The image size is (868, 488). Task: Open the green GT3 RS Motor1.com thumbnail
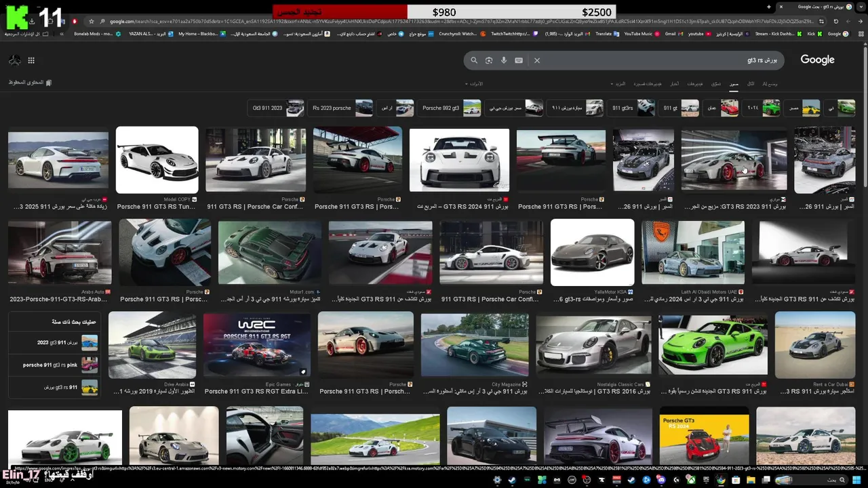(269, 253)
